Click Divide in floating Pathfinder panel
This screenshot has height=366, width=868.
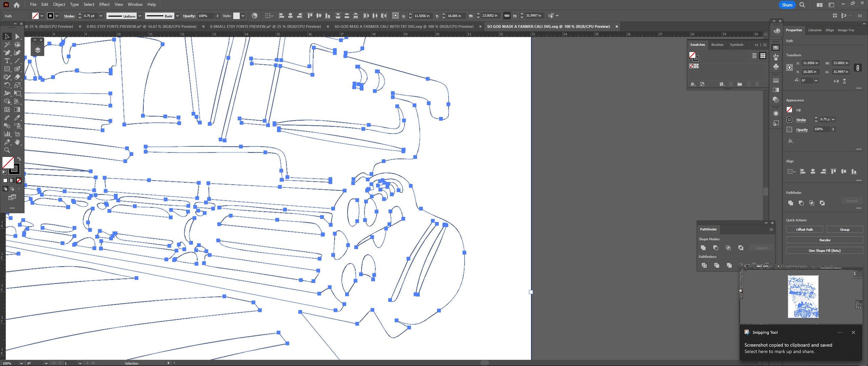(x=704, y=265)
